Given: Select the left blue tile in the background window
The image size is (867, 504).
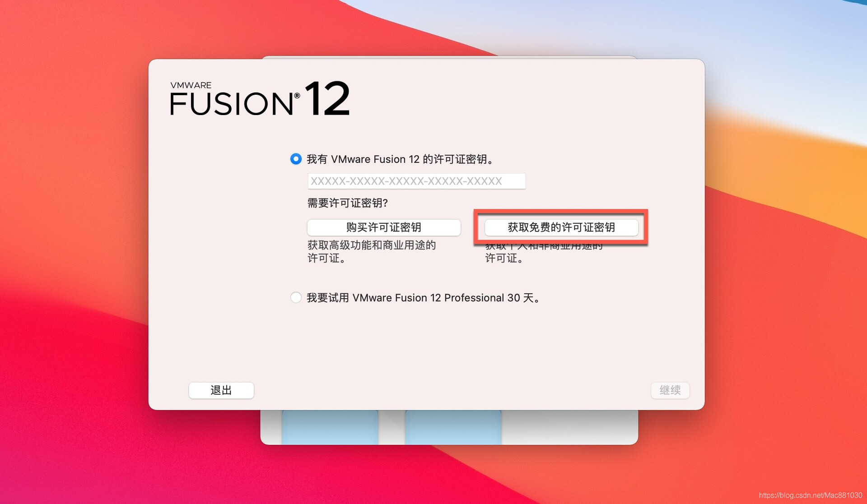Looking at the screenshot, I should pyautogui.click(x=330, y=427).
